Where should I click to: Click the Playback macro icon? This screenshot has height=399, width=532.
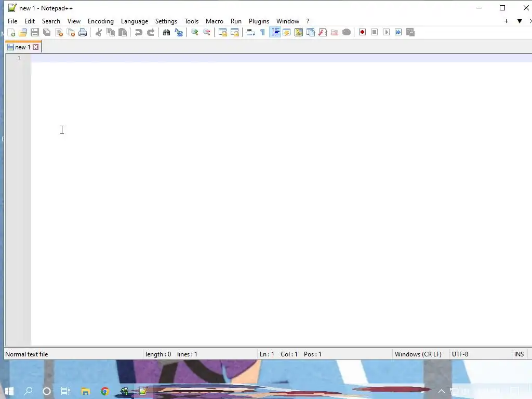386,33
